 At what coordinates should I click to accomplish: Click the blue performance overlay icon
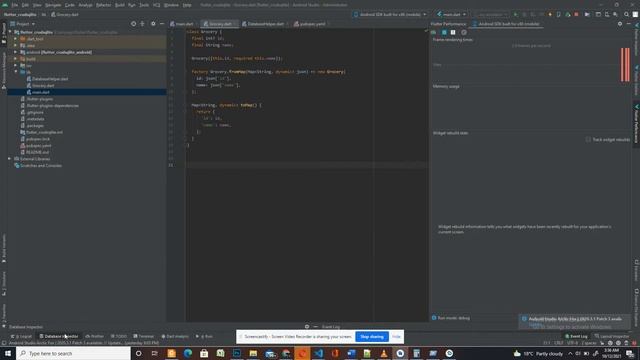pyautogui.click(x=444, y=32)
